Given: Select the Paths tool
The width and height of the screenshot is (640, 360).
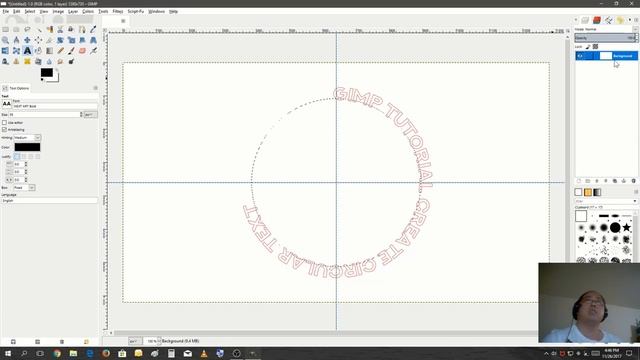Looking at the screenshot, I should pos(82,29).
